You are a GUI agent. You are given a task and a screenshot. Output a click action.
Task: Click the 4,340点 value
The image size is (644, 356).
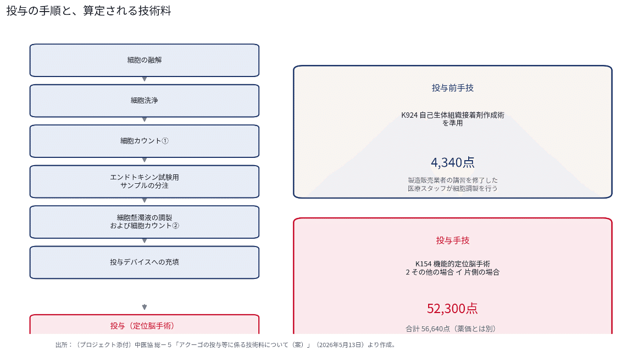point(453,162)
